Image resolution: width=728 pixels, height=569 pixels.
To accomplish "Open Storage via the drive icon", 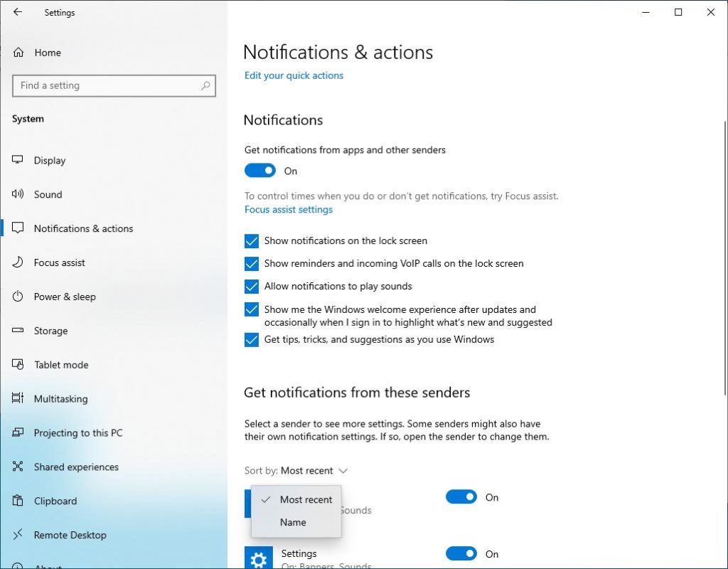I will click(17, 331).
